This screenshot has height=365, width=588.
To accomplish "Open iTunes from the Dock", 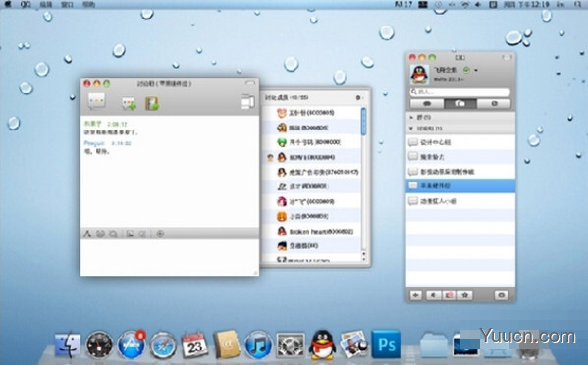I will coord(258,344).
